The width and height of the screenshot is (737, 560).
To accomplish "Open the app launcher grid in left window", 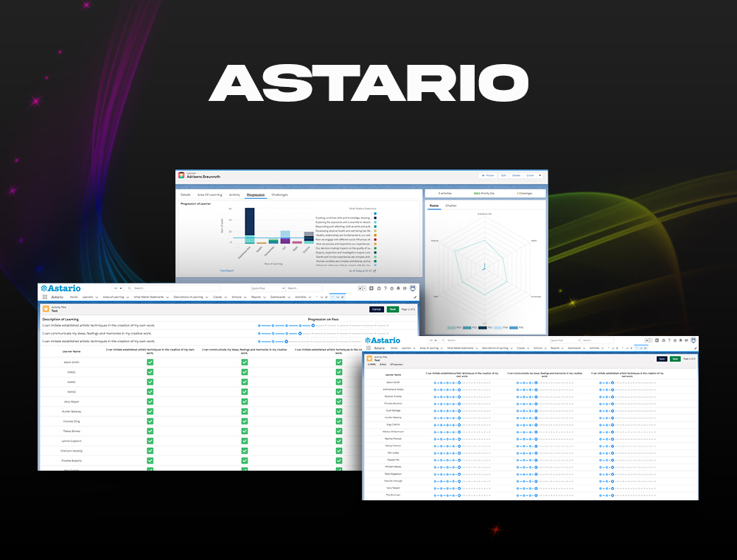I will click(44, 297).
